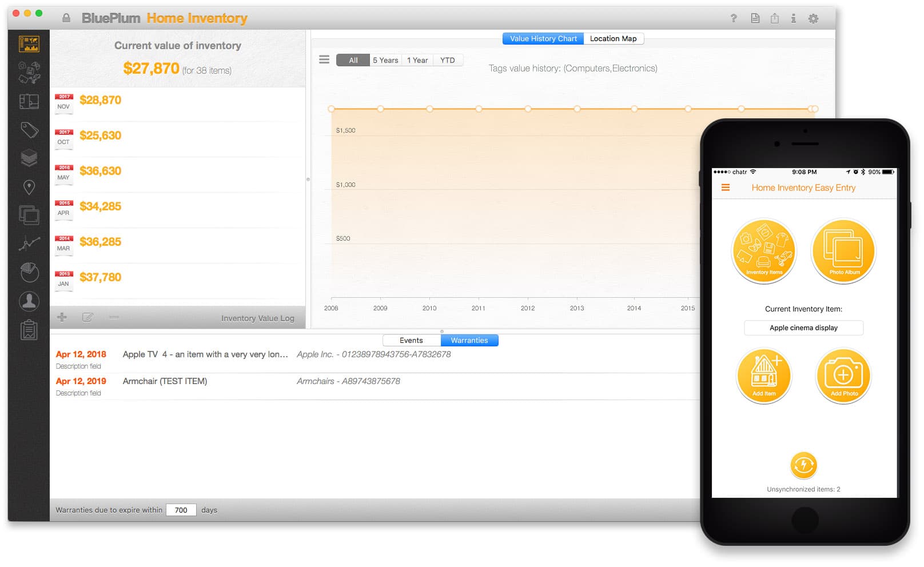The image size is (924, 567).
Task: Remove the selected value log entry
Action: (114, 317)
